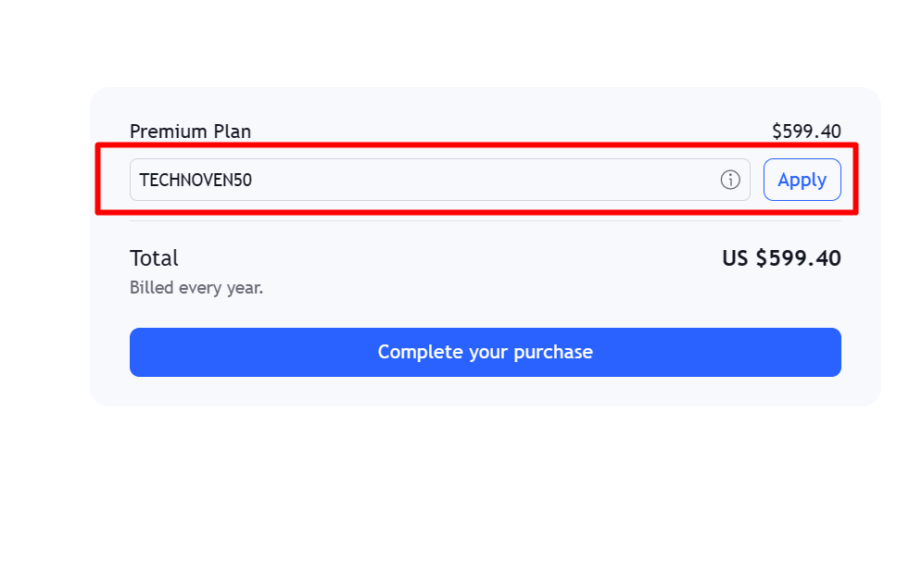Image resolution: width=922 pixels, height=588 pixels.
Task: Click the plan price at top right of the card
Action: coord(806,131)
